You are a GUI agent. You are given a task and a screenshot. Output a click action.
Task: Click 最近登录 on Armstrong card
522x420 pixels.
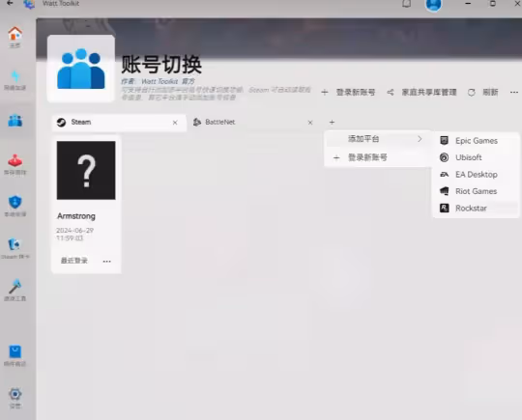click(x=73, y=261)
